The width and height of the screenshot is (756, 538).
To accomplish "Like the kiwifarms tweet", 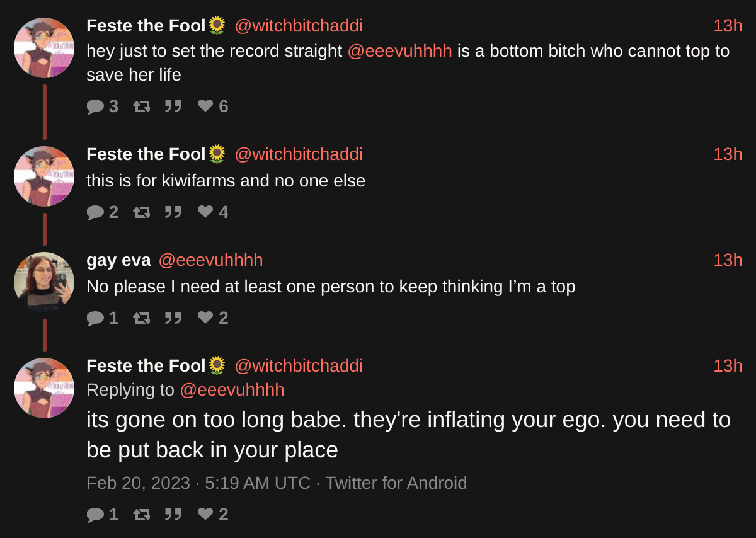I will pos(205,212).
